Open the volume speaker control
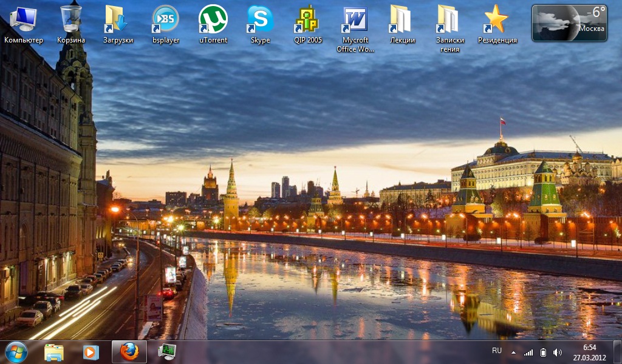 [558, 352]
